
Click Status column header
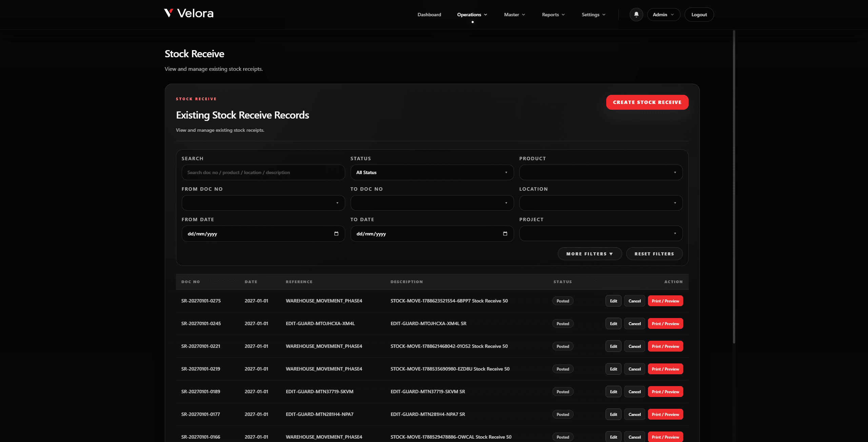pos(563,282)
